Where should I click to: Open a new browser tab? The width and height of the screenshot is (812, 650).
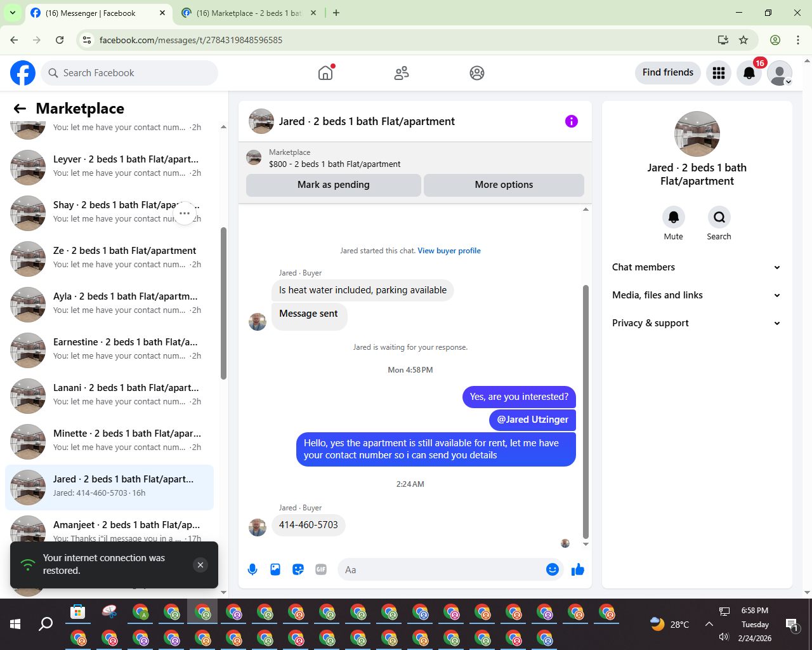pos(336,13)
